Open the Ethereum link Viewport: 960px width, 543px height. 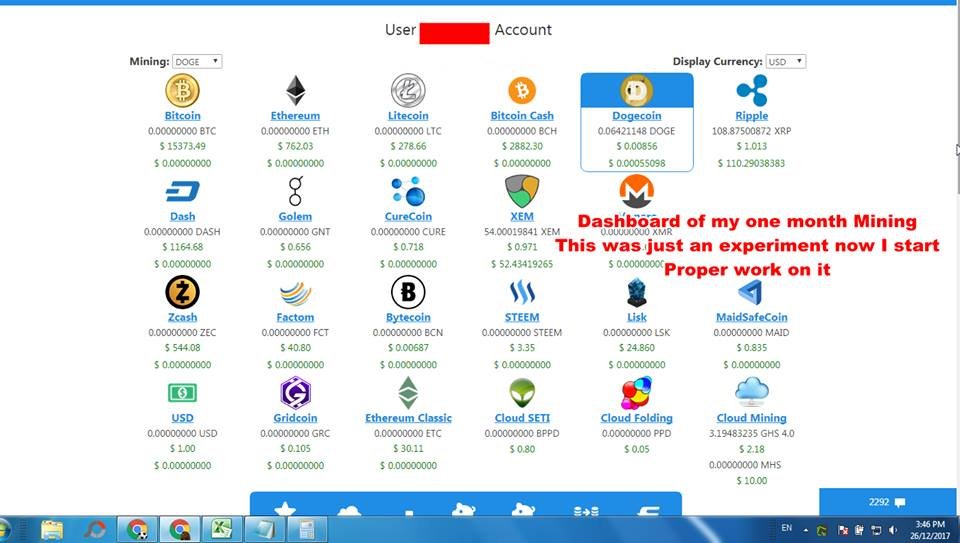295,116
